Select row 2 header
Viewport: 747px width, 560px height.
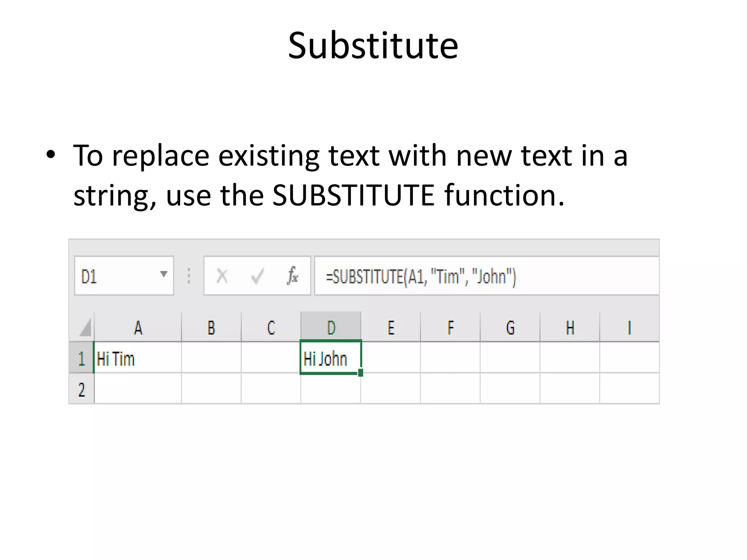coord(81,389)
